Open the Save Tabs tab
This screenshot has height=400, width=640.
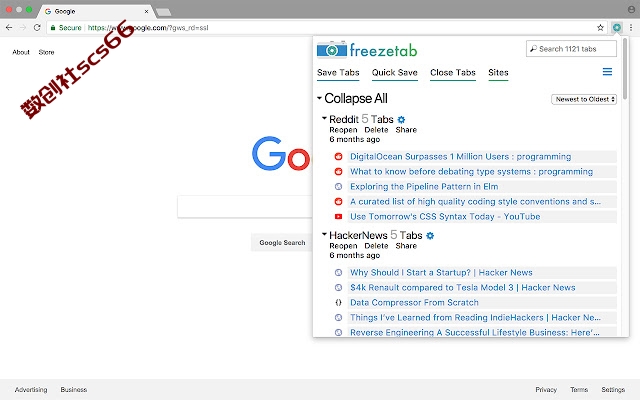(338, 73)
